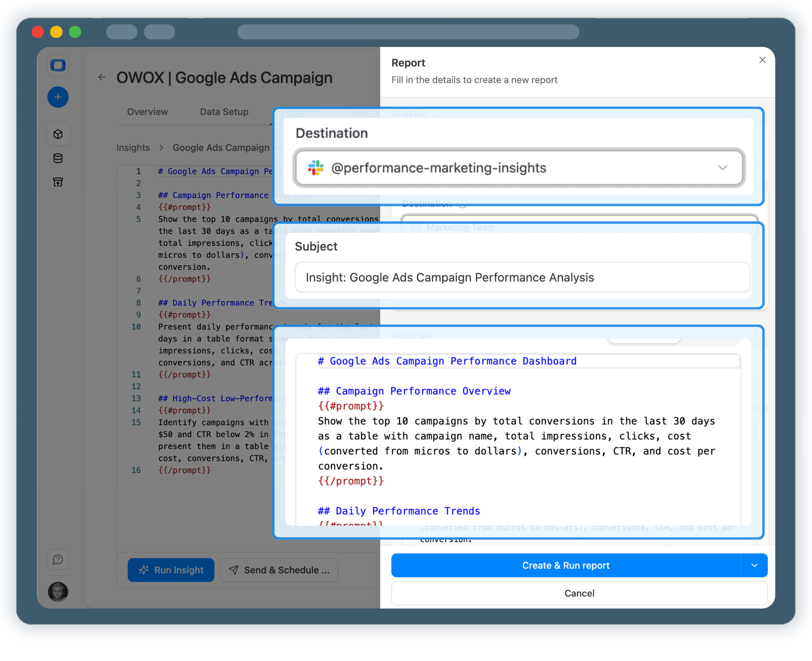812x661 pixels.
Task: Click the back arrow beside the campaign title
Action: [101, 77]
